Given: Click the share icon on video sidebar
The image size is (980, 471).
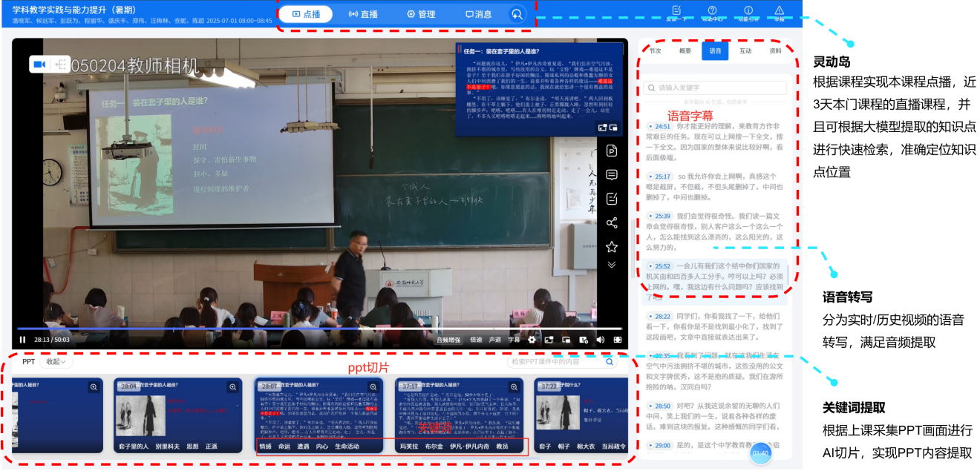Looking at the screenshot, I should pos(612,223).
